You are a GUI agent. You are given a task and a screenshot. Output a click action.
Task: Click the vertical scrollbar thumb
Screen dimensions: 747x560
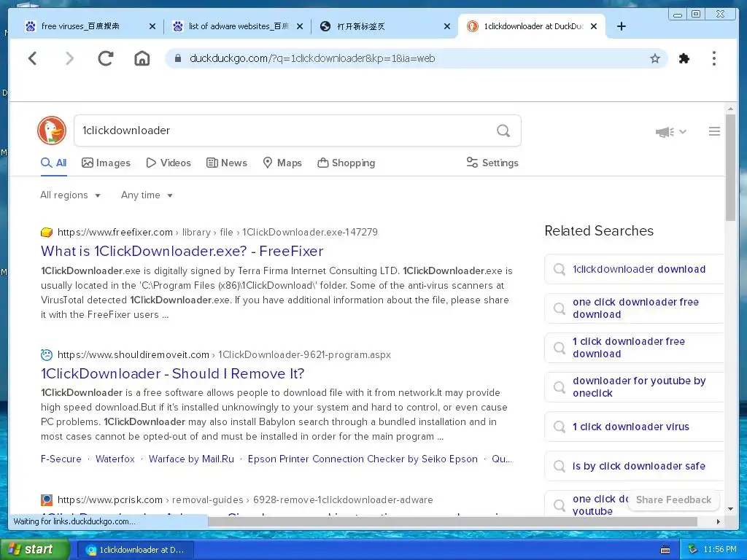[x=730, y=167]
